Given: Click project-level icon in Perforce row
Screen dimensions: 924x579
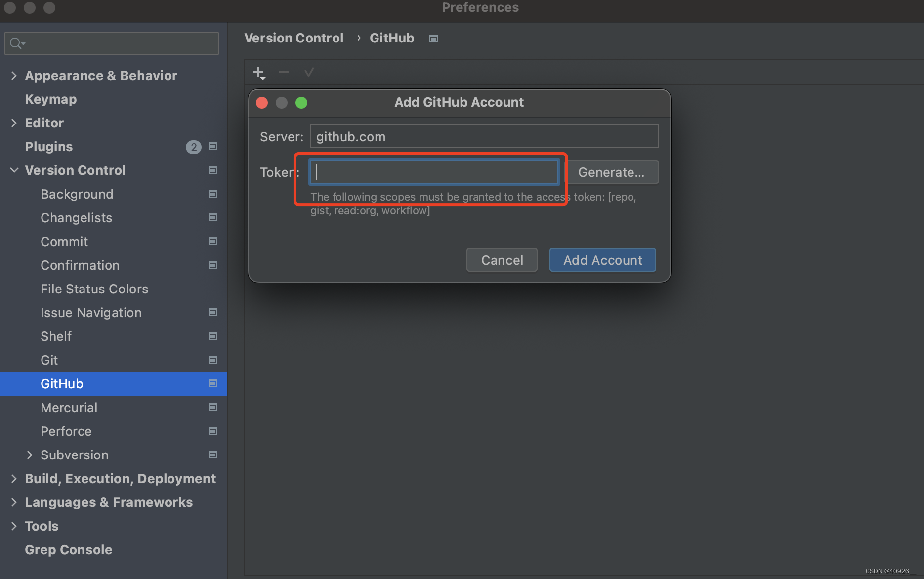Looking at the screenshot, I should point(213,431).
